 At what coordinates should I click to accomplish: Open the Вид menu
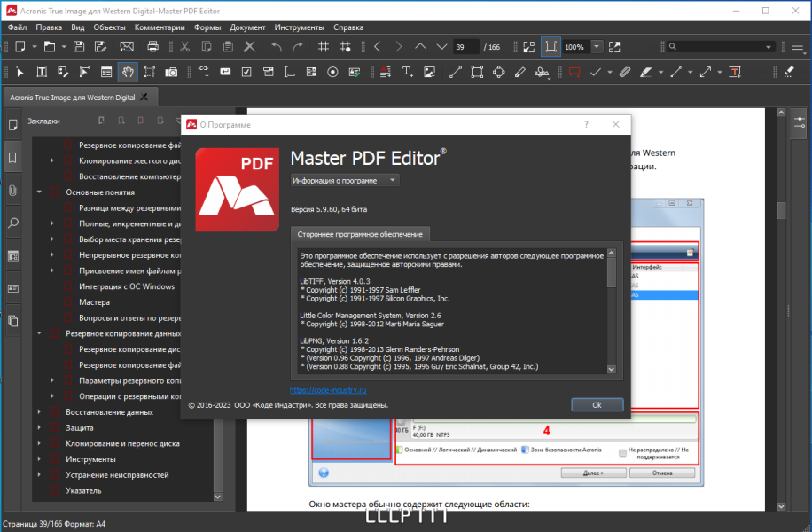pos(78,27)
